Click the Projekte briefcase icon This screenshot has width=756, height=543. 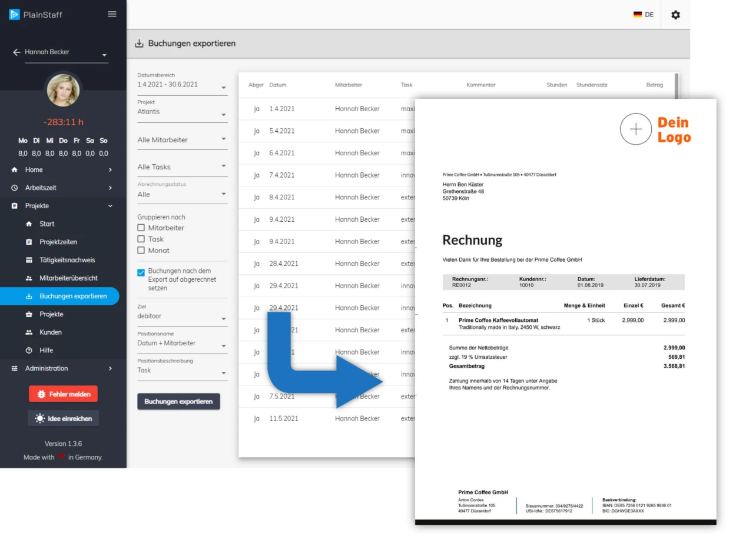[x=29, y=315]
